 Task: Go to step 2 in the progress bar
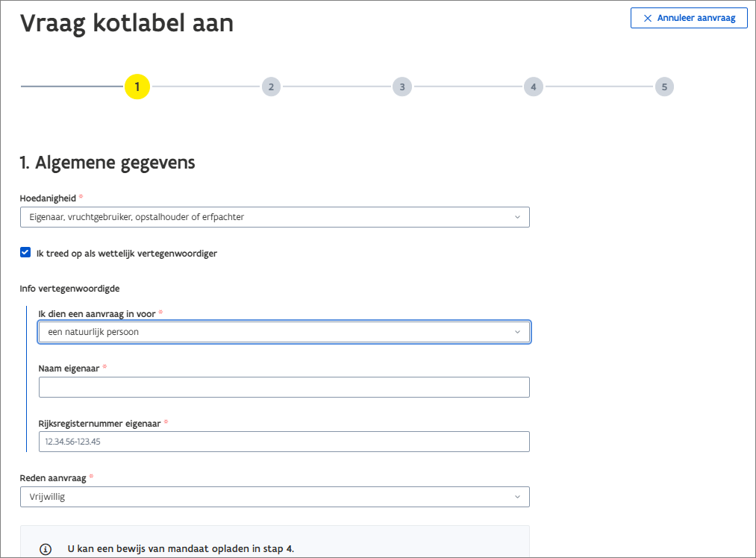(x=271, y=87)
